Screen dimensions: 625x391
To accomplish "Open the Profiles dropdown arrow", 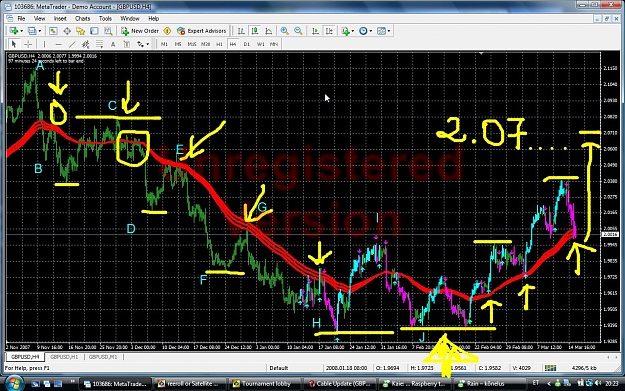I will [39, 31].
